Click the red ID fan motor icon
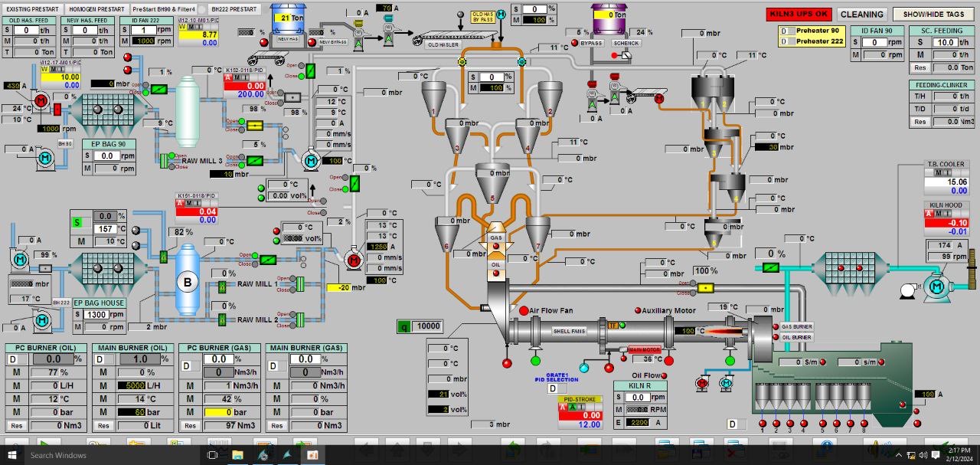Screen dimensions: 980x465 tap(41, 100)
